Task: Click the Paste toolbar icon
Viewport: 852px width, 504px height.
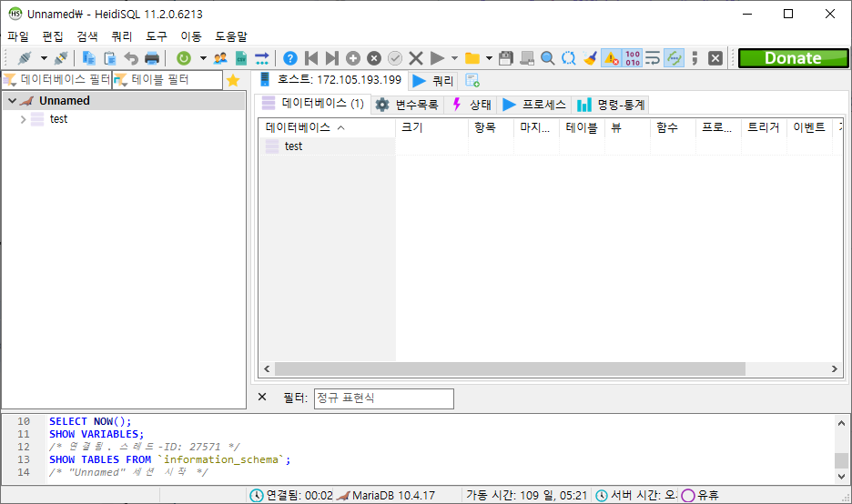Action: 110,58
